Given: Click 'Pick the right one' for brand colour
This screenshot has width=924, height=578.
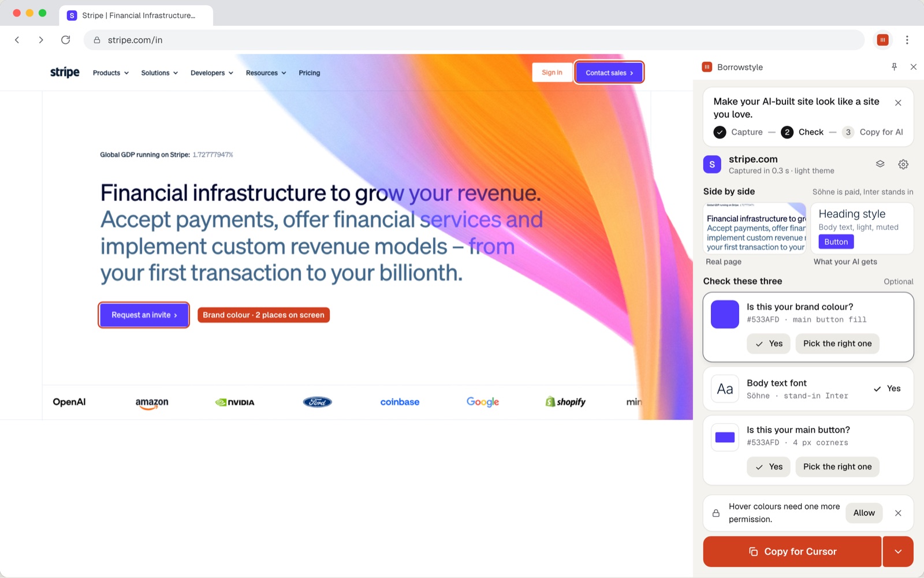Looking at the screenshot, I should click(x=837, y=344).
